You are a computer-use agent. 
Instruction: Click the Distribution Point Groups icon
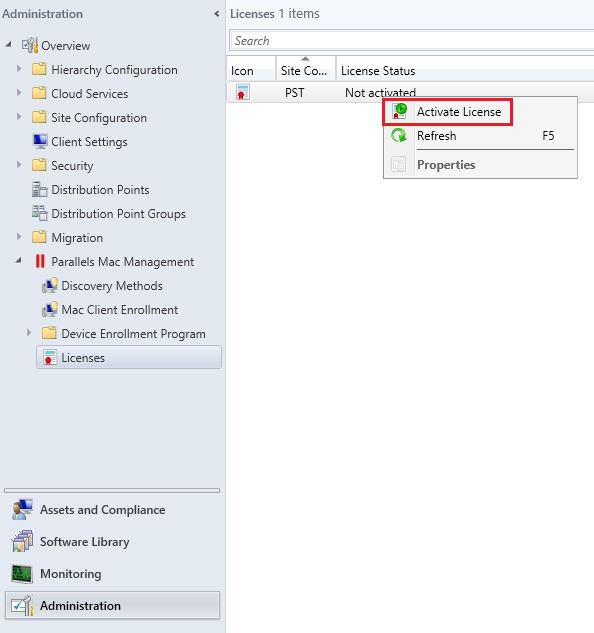coord(39,214)
